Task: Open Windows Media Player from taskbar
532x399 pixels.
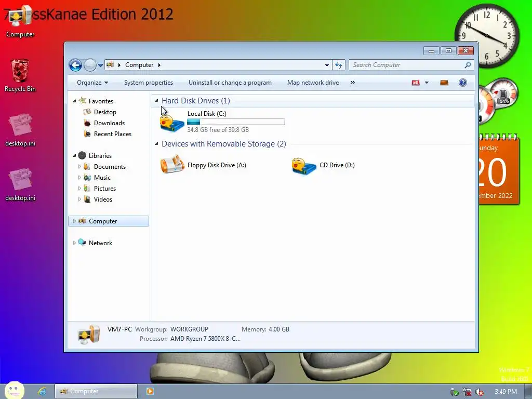Action: click(150, 391)
